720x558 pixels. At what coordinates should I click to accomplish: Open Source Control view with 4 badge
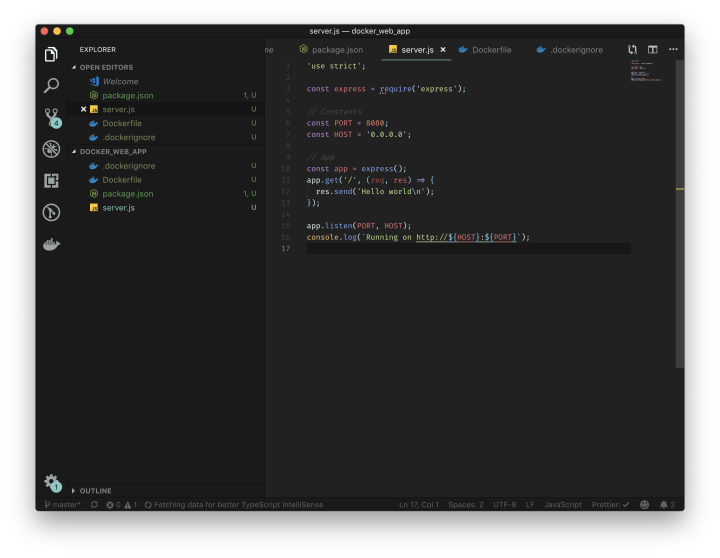click(51, 118)
